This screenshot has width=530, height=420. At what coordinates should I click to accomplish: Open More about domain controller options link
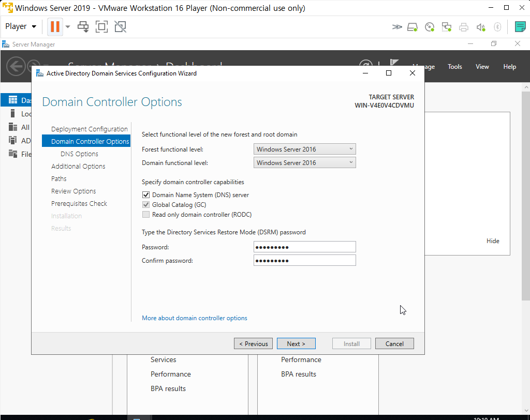195,318
